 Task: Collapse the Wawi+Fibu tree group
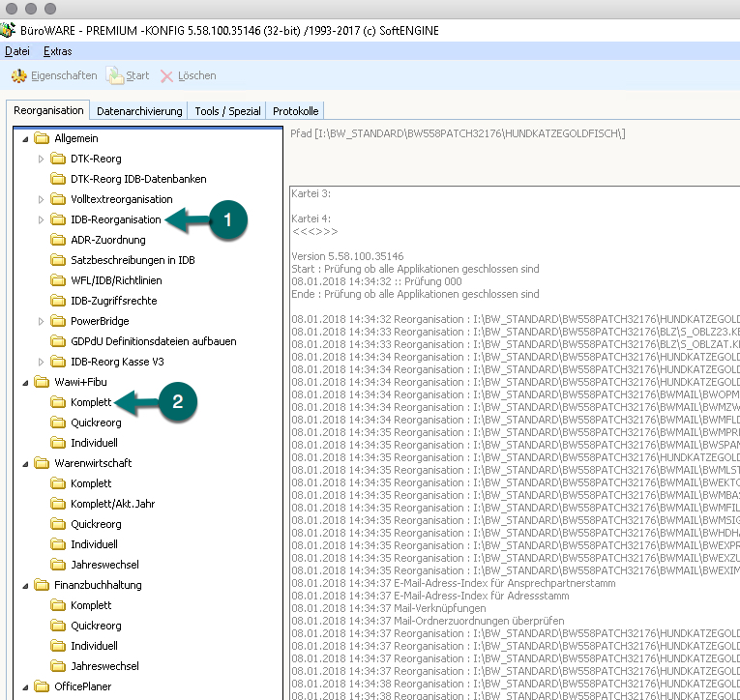(x=24, y=382)
